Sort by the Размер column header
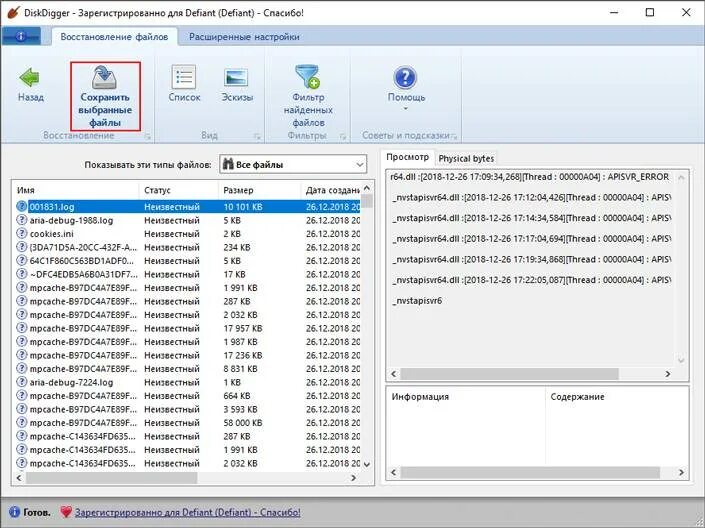The width and height of the screenshot is (705, 528). [x=259, y=190]
